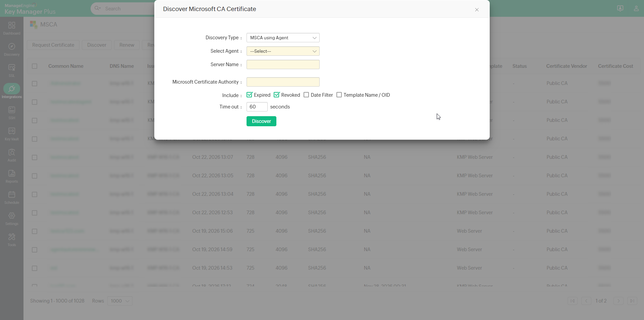Open Reports sidebar icon

click(x=12, y=174)
